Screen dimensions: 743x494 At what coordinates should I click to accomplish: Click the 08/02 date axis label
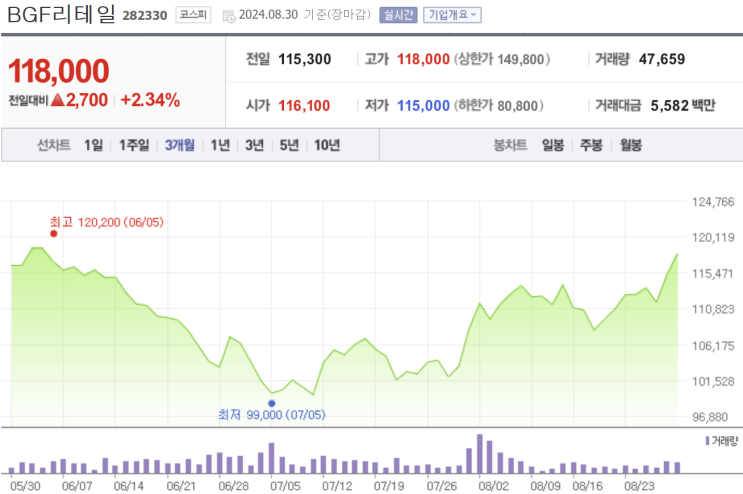493,486
